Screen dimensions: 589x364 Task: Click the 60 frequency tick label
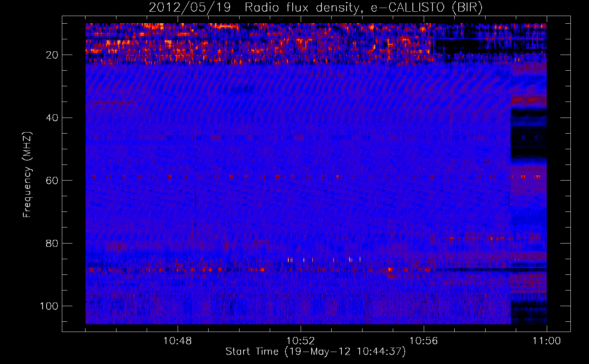(x=52, y=181)
